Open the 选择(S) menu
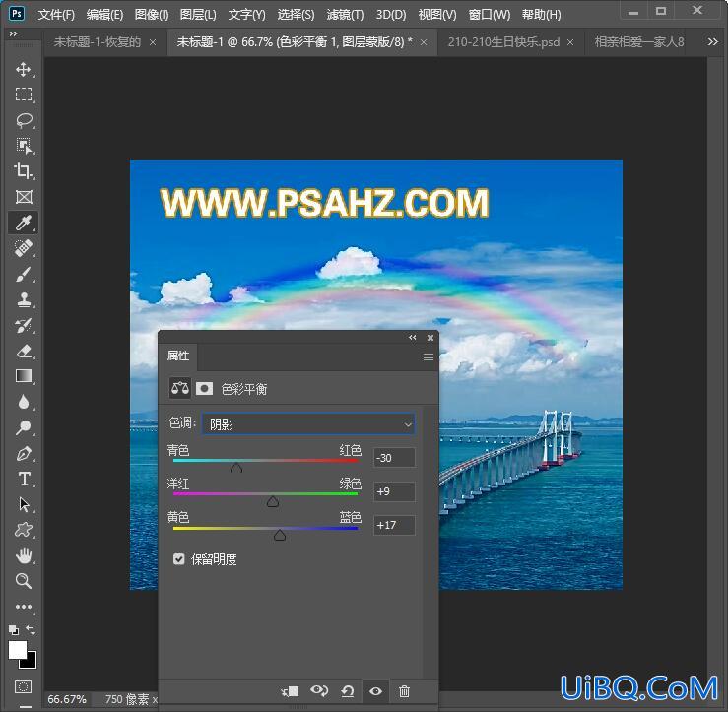The image size is (728, 712). tap(296, 15)
